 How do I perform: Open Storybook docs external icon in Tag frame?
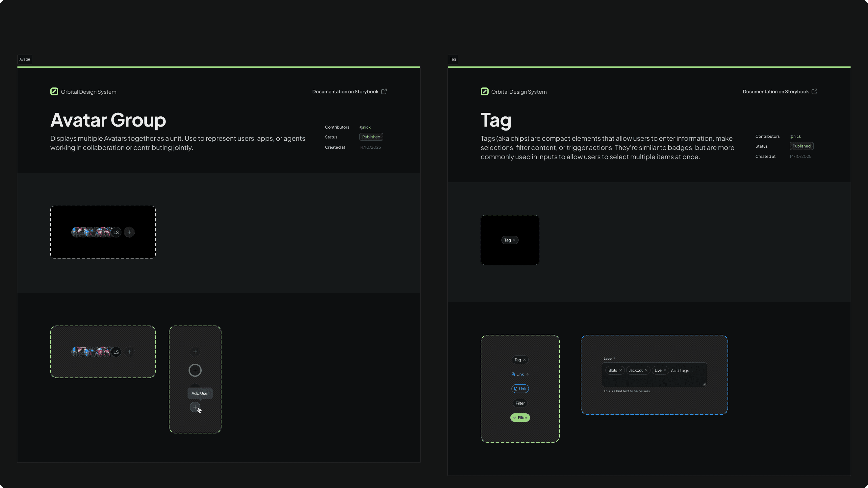coord(814,92)
